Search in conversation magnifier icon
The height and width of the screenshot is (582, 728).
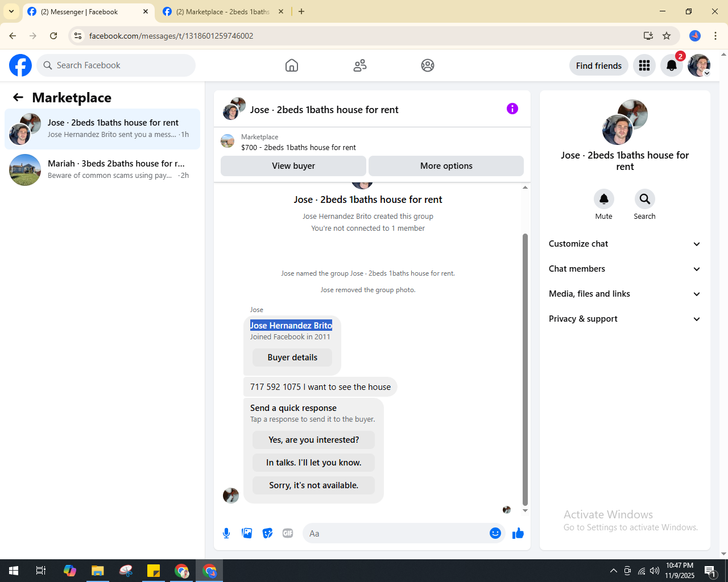pos(645,199)
